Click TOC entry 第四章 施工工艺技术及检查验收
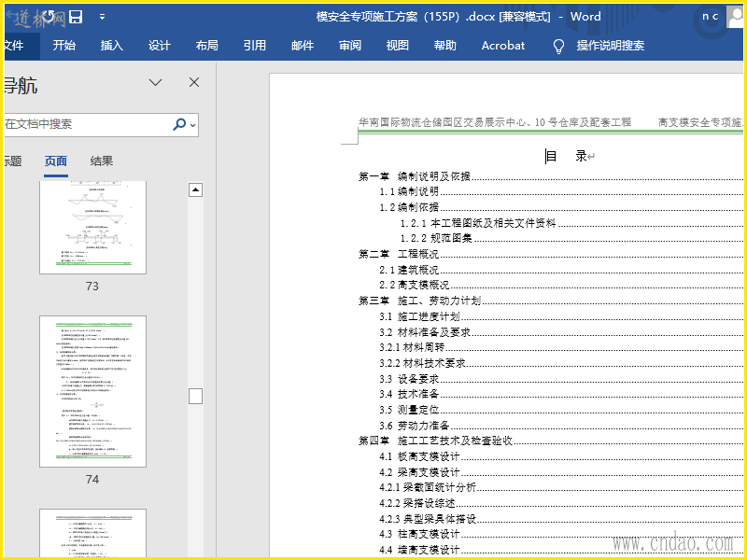This screenshot has height=560, width=747. pyautogui.click(x=435, y=441)
